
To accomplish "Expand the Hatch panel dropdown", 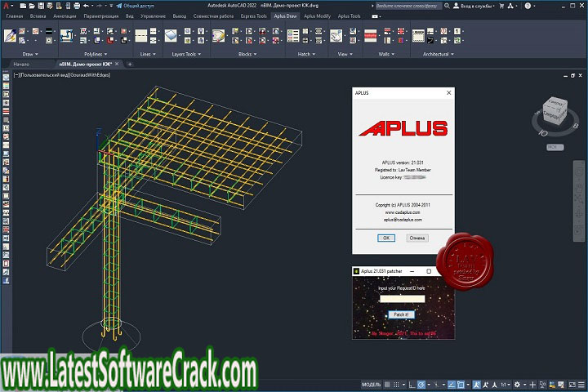I will [x=306, y=55].
